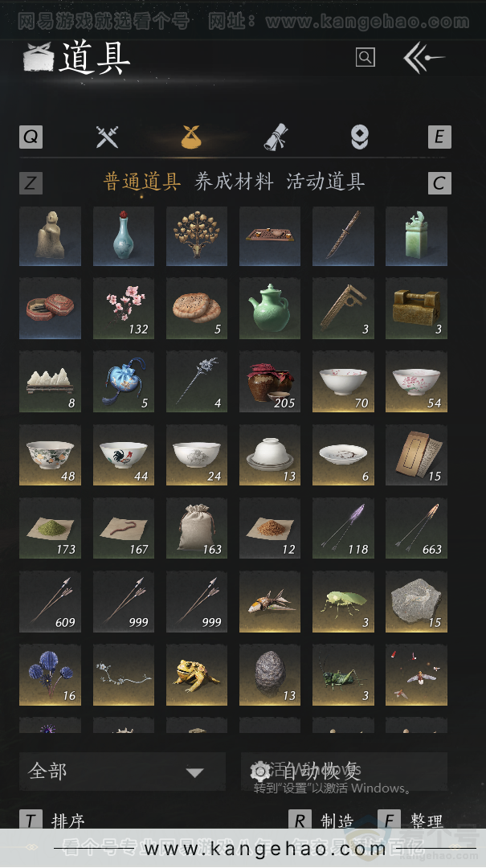Screen dimensions: 486x868
Task: Click the back arrow icon
Action: [x=423, y=57]
